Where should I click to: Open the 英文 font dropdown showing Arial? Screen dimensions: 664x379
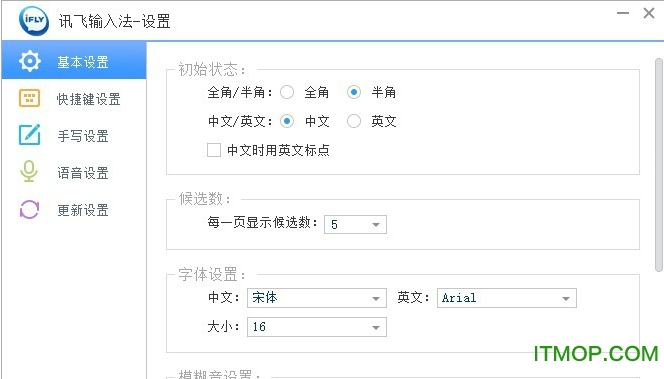point(506,298)
